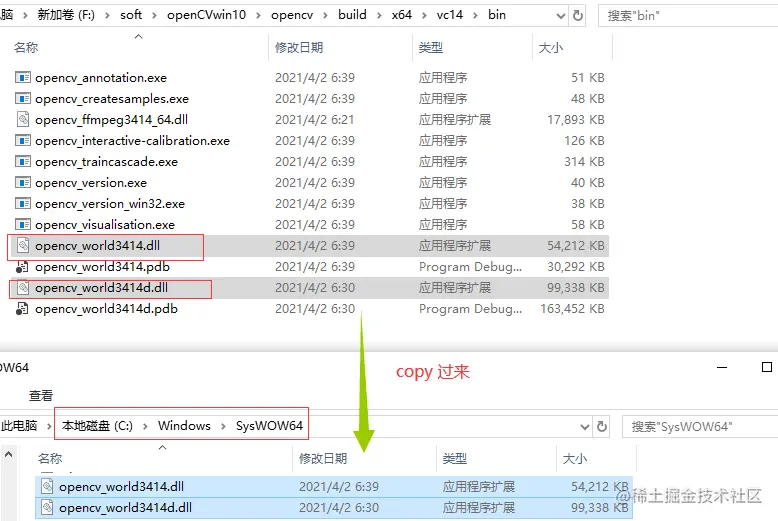Image resolution: width=778 pixels, height=521 pixels.
Task: Expand chevron after soft in breadcrumb
Action: [154, 15]
